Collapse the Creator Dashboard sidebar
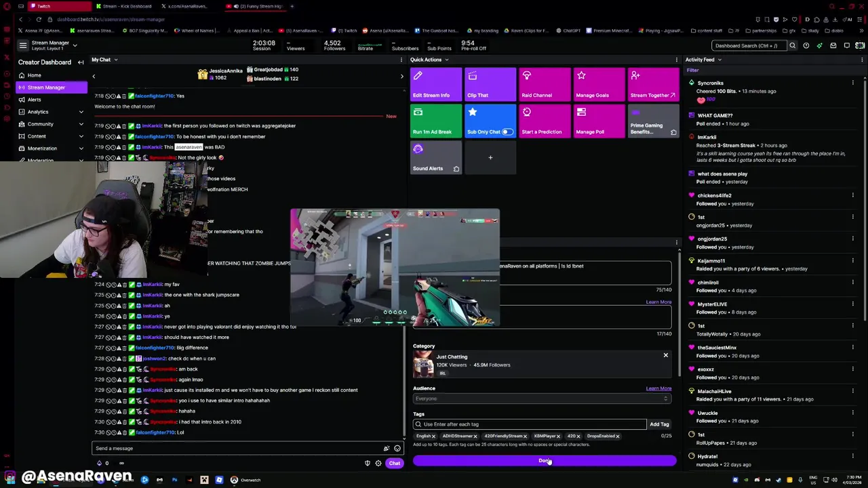 (x=81, y=62)
